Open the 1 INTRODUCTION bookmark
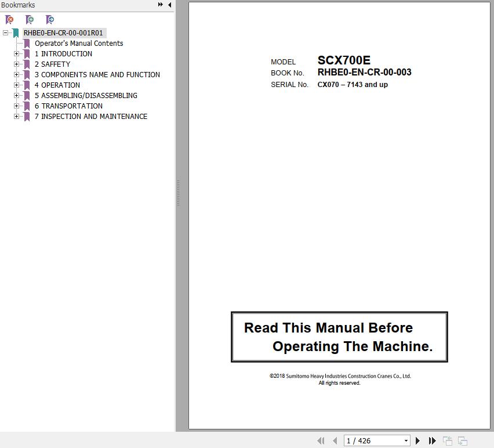 pos(63,54)
